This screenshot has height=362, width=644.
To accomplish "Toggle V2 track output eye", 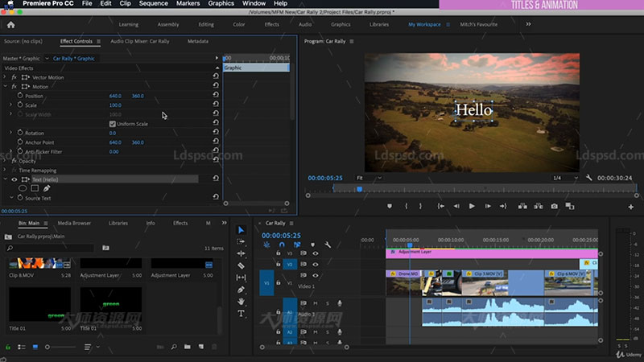I will 316,265.
